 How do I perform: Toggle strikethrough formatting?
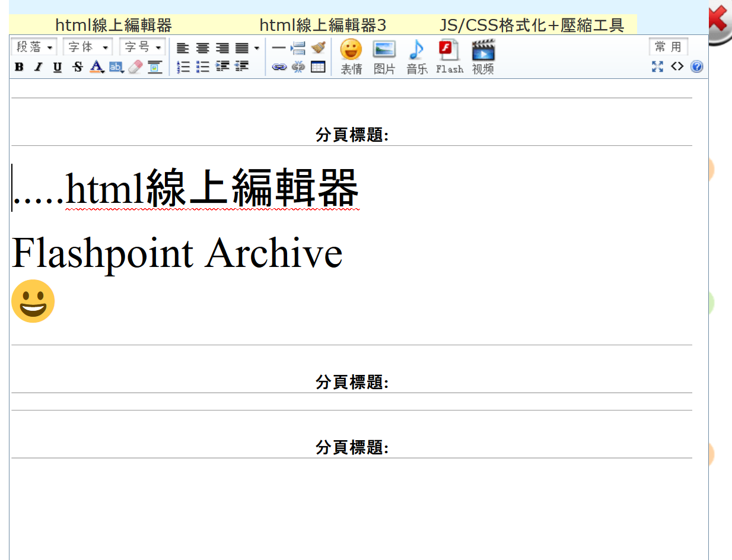[77, 67]
